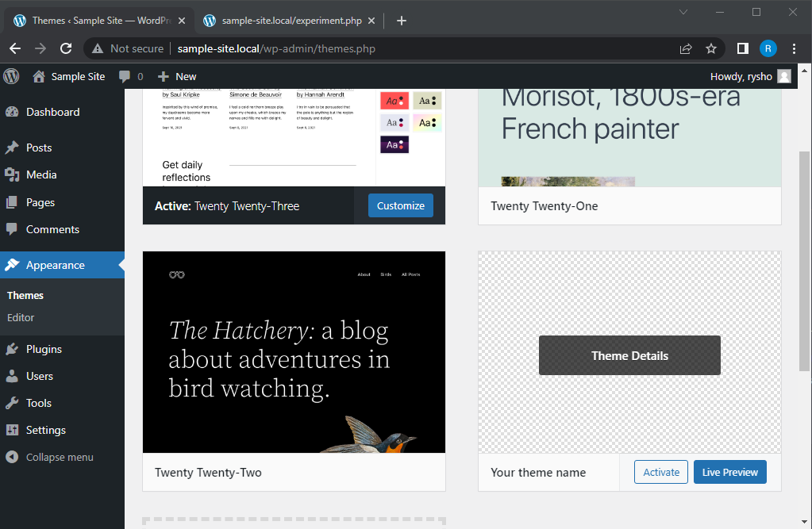
Task: Click the Pages icon in sidebar
Action: (x=12, y=202)
